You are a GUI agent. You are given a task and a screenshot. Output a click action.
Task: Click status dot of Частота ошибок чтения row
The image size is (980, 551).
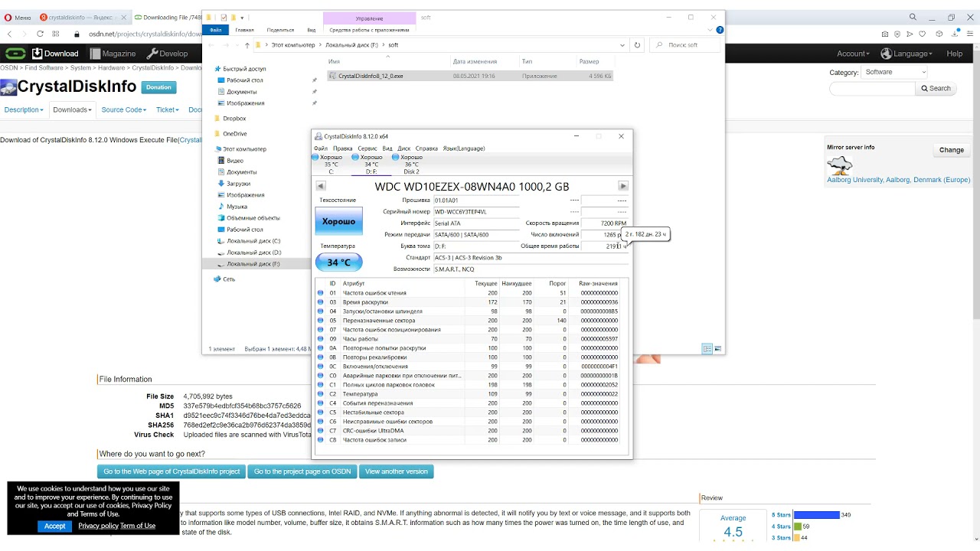point(321,293)
